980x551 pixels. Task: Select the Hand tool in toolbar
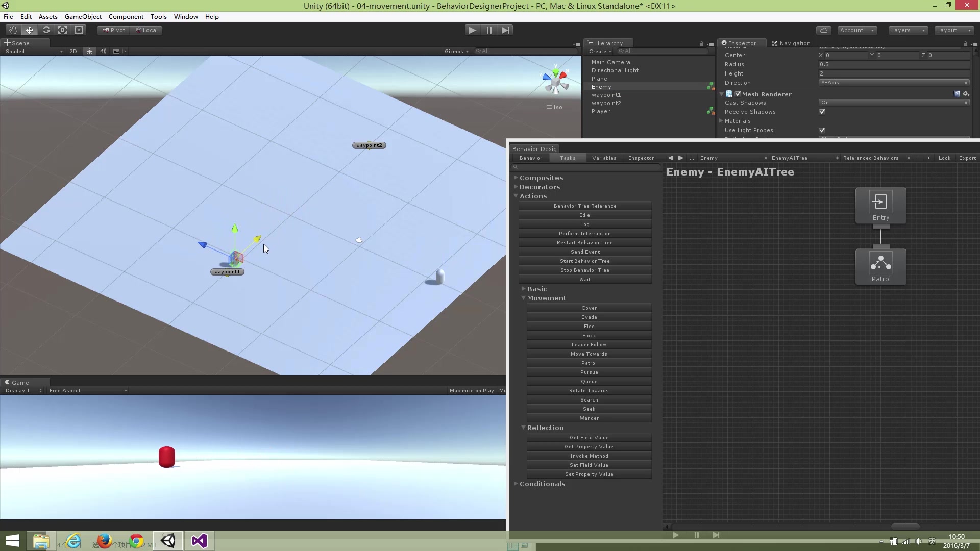pos(13,30)
